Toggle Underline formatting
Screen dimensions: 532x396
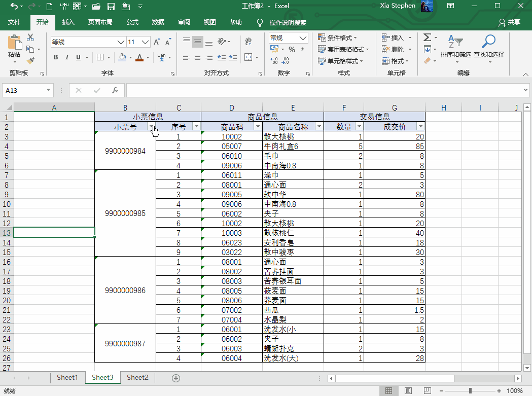click(x=79, y=57)
